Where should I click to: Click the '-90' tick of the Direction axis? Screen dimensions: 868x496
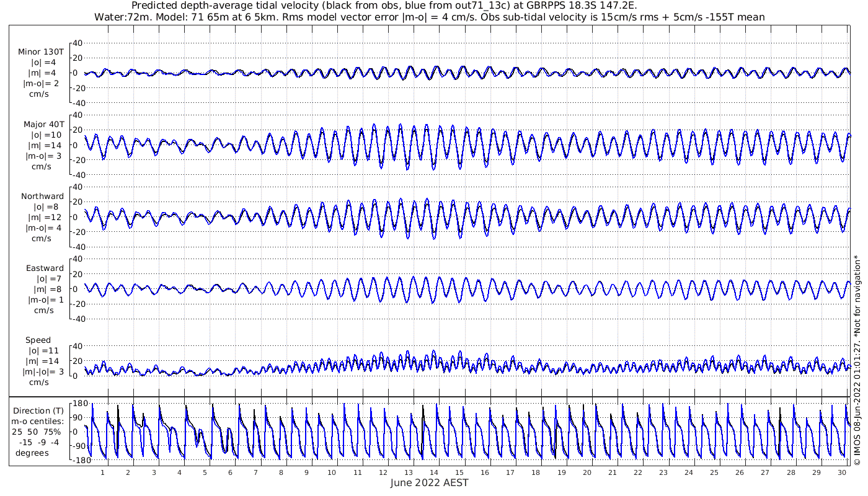click(79, 446)
